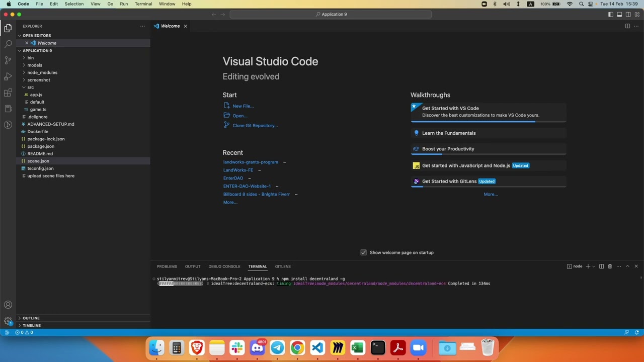This screenshot has width=644, height=362.
Task: Open the Search view in activity bar
Action: tap(8, 44)
